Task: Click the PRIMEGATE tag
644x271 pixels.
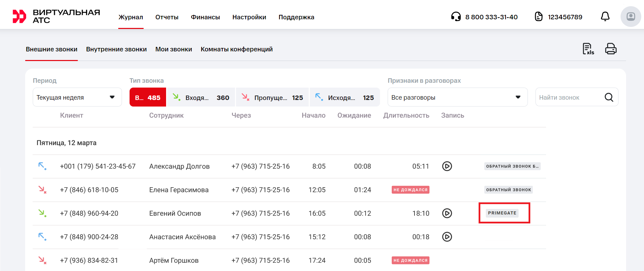Action: [x=502, y=213]
